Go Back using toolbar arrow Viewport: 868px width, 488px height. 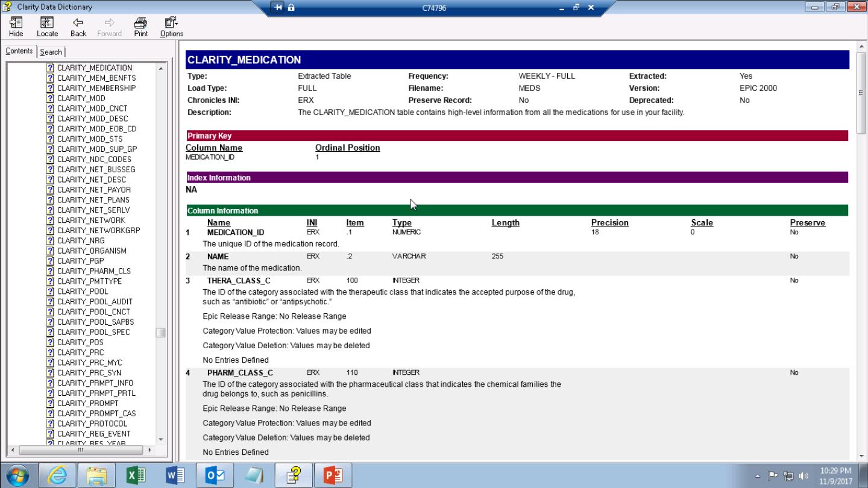pyautogui.click(x=78, y=27)
